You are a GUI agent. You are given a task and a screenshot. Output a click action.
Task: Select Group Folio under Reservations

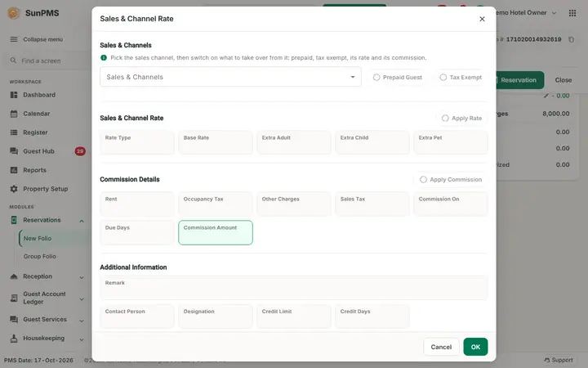[x=40, y=257]
